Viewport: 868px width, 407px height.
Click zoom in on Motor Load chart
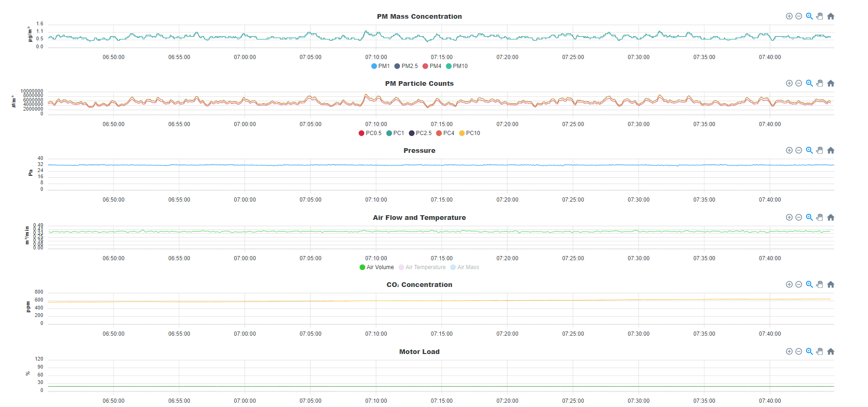click(789, 352)
